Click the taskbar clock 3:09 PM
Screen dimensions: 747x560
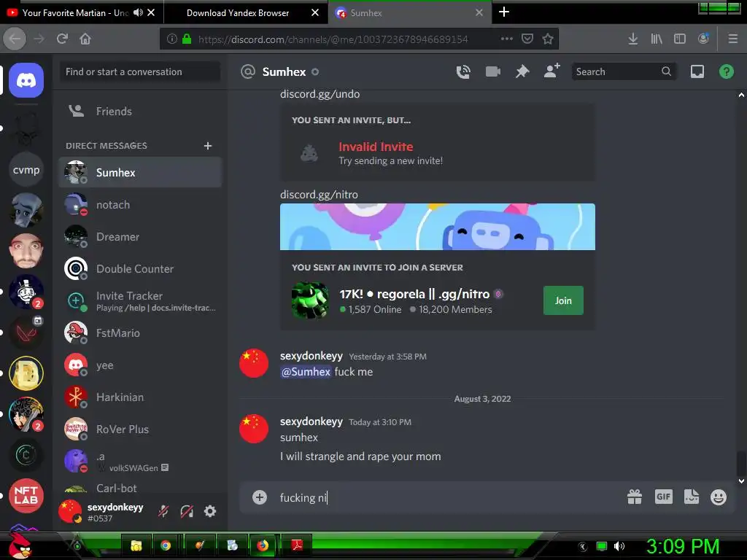point(682,545)
